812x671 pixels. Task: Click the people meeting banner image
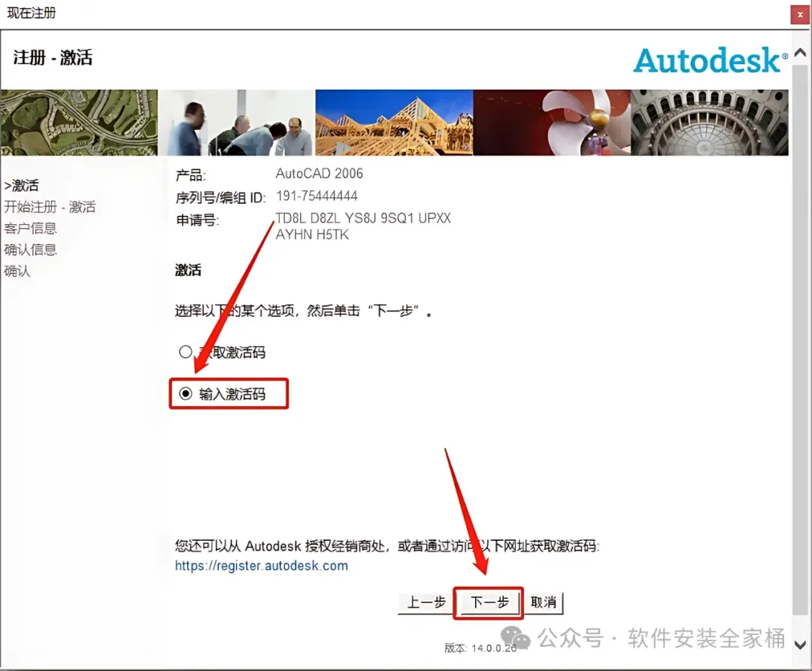[237, 123]
